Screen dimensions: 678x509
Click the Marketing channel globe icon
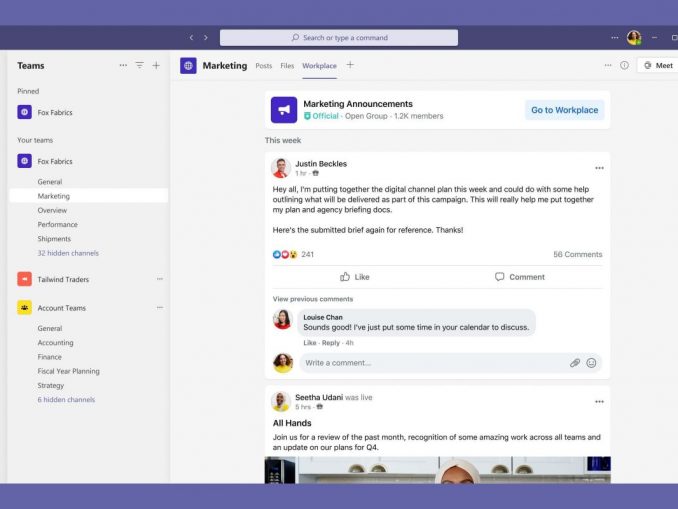[188, 66]
